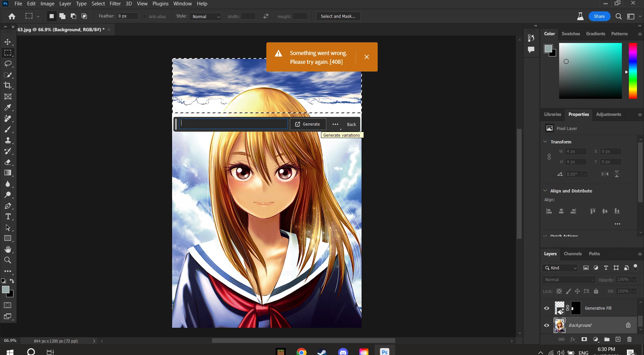
Task: Switch to the Adjustments tab
Action: (609, 115)
